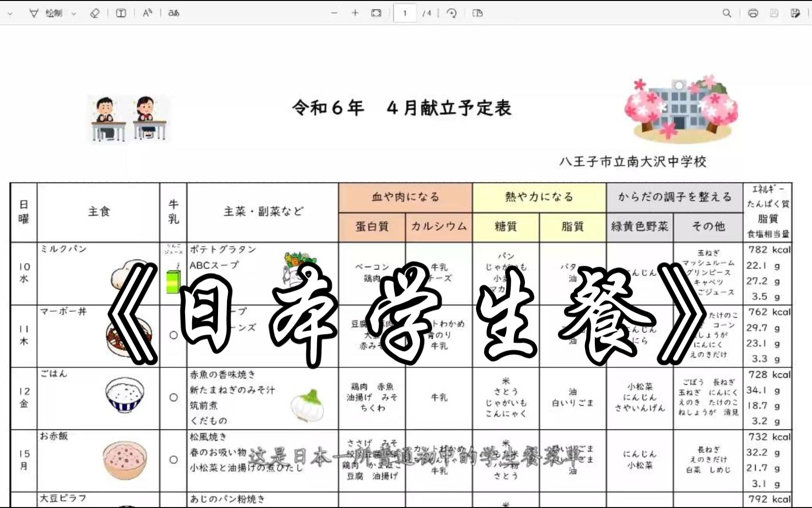Click the grayed-out Save icon
Image resolution: width=812 pixels, height=508 pixels.
[774, 13]
